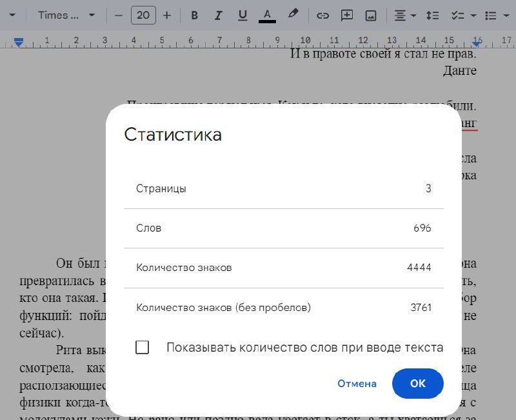The height and width of the screenshot is (420, 516).
Task: Confirm the Статистика dialog with OK
Action: point(418,383)
